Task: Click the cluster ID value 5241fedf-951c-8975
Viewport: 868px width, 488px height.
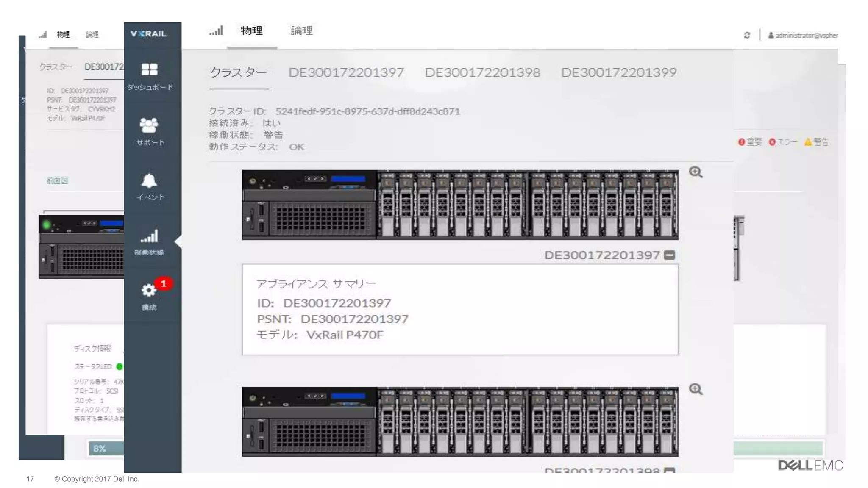Action: tap(367, 111)
